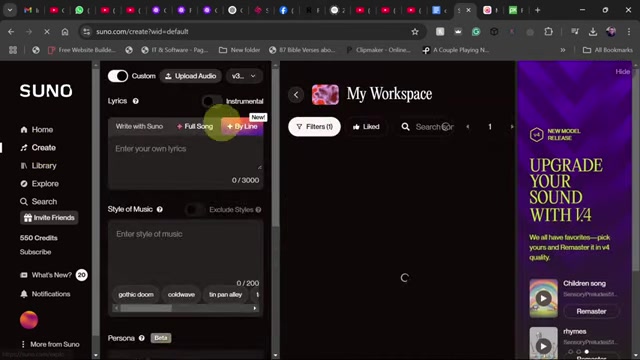Turn off the Custom mode toggle

pyautogui.click(x=118, y=76)
